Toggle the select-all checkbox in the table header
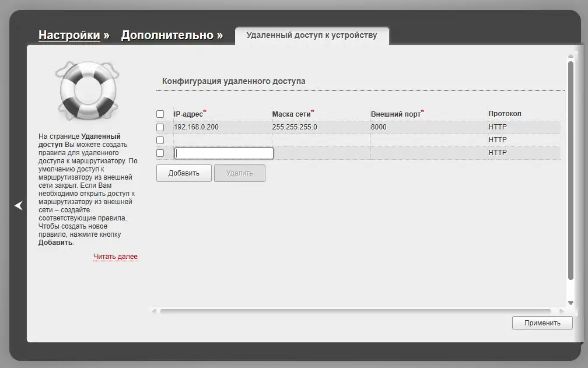588x368 pixels. click(x=160, y=114)
